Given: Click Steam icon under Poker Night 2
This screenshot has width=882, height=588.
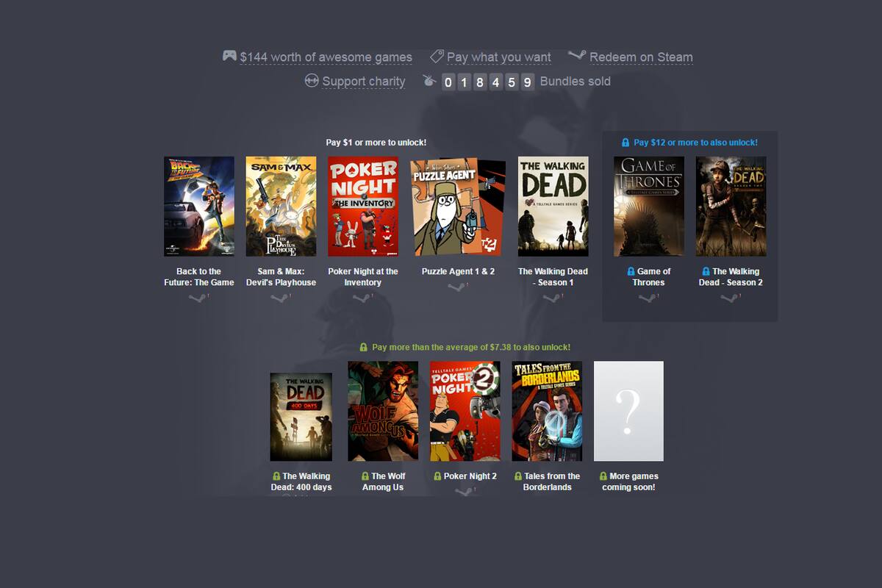Looking at the screenshot, I should 465,491.
